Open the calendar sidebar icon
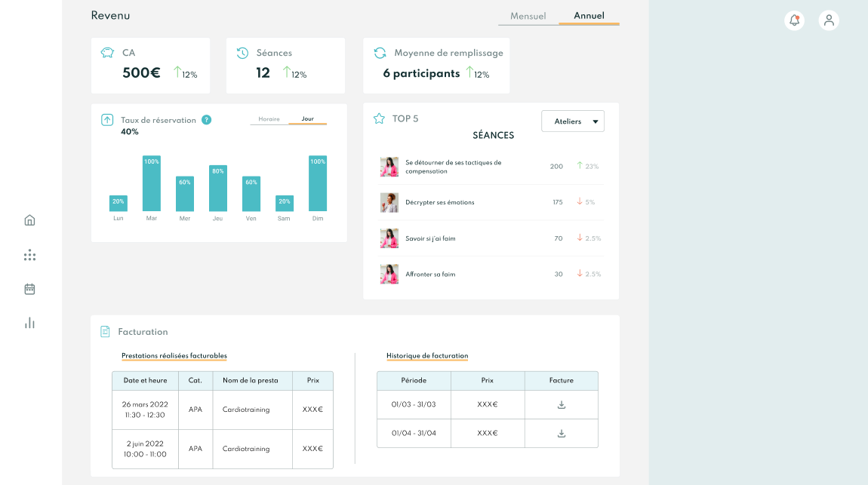 point(29,289)
